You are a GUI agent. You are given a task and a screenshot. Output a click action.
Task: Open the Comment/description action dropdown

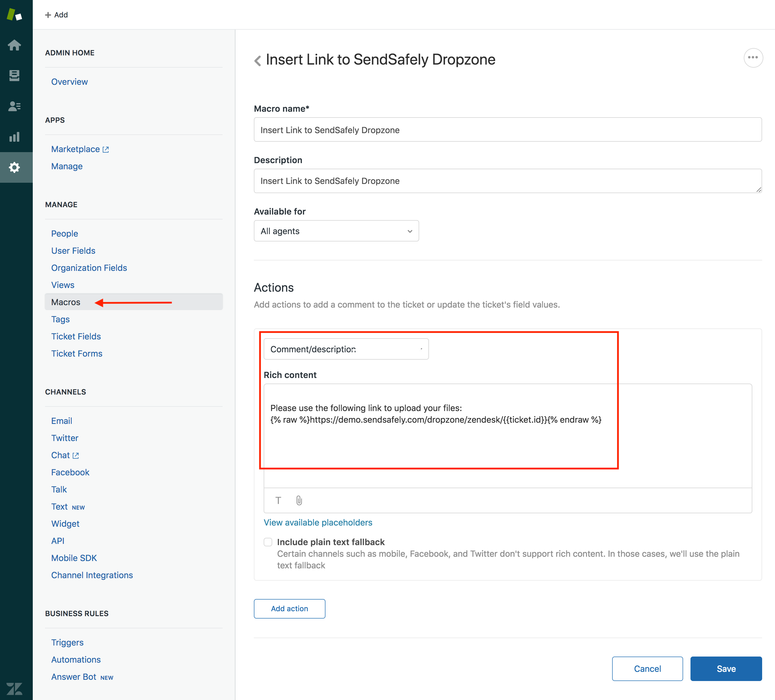coord(346,349)
